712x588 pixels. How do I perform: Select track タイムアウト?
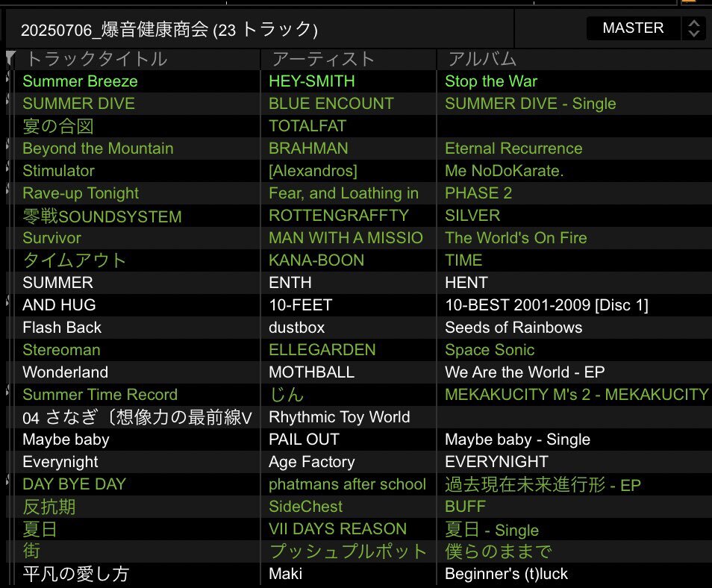(x=74, y=260)
